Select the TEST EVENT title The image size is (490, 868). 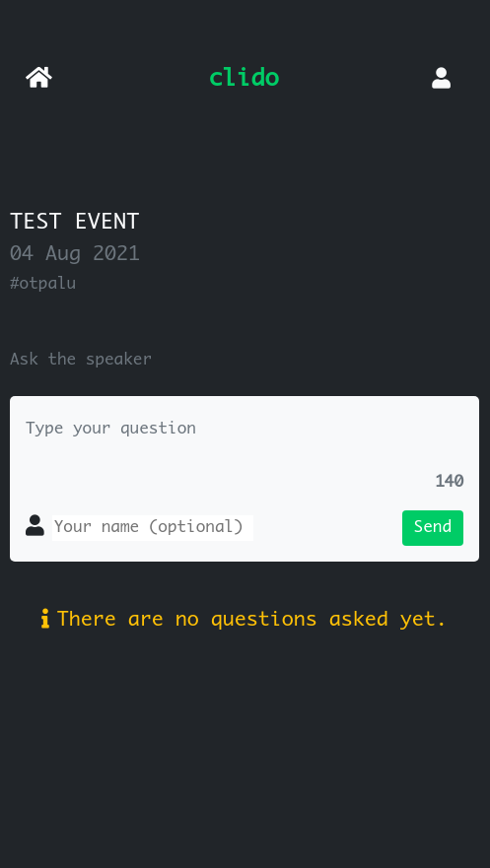tap(74, 221)
